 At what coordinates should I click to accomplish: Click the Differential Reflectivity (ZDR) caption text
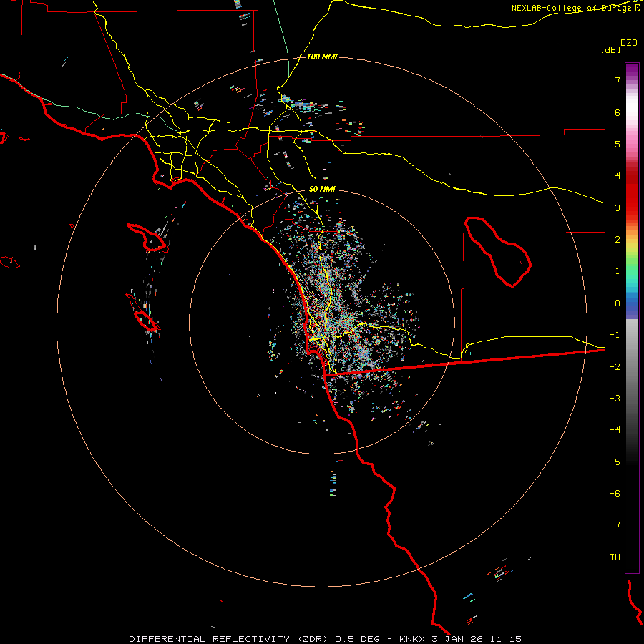pos(228,639)
